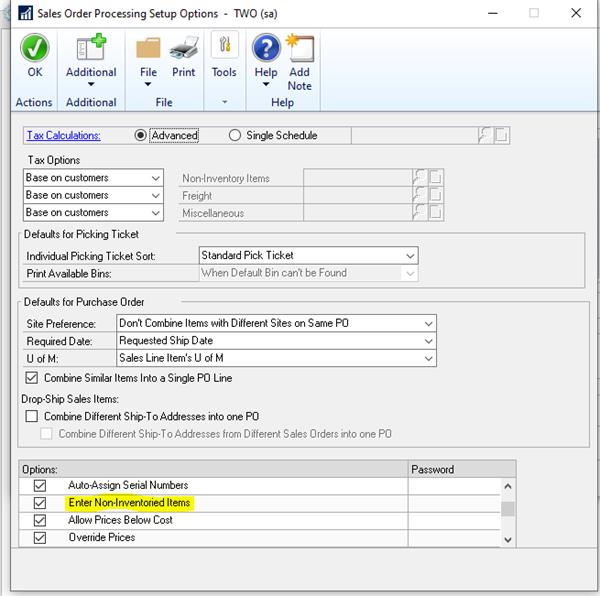
Task: Open the Tools icon menu
Action: coord(224,48)
